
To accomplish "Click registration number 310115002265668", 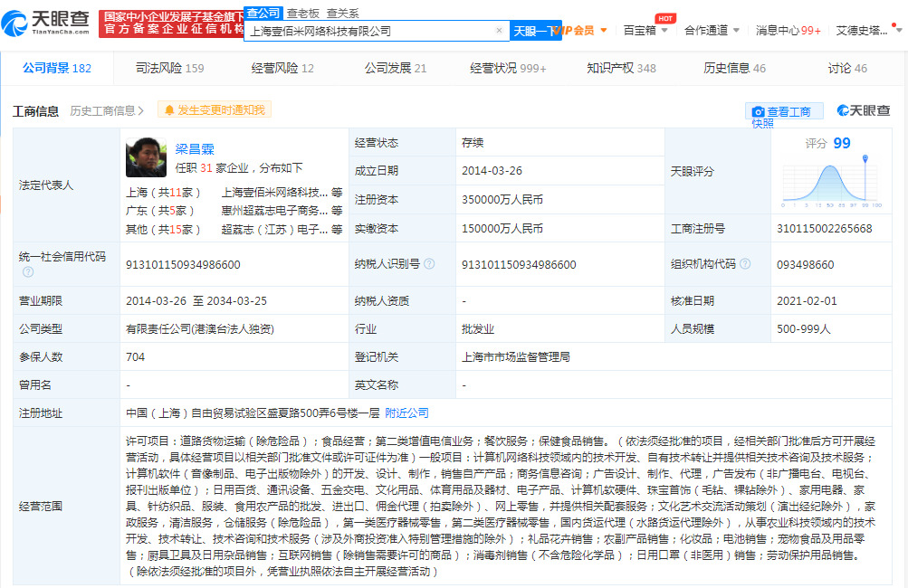I will [825, 229].
